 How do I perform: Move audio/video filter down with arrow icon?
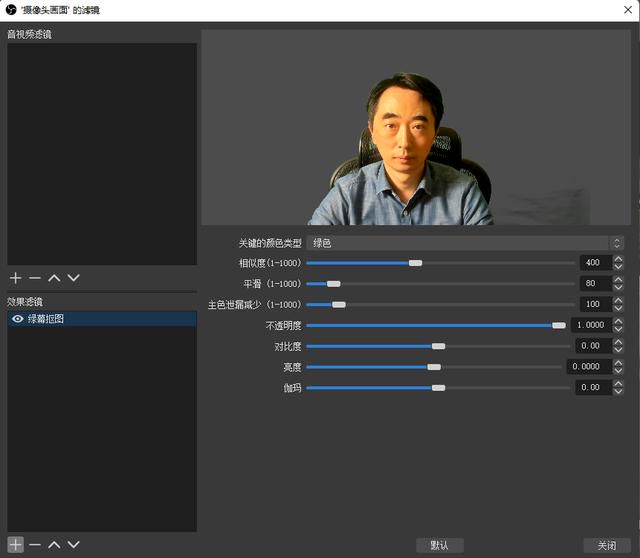tap(73, 278)
